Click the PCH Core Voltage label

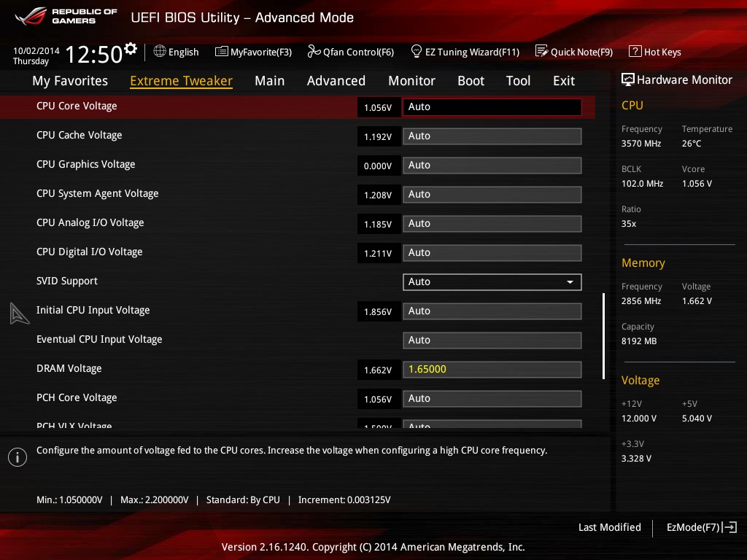coord(77,397)
